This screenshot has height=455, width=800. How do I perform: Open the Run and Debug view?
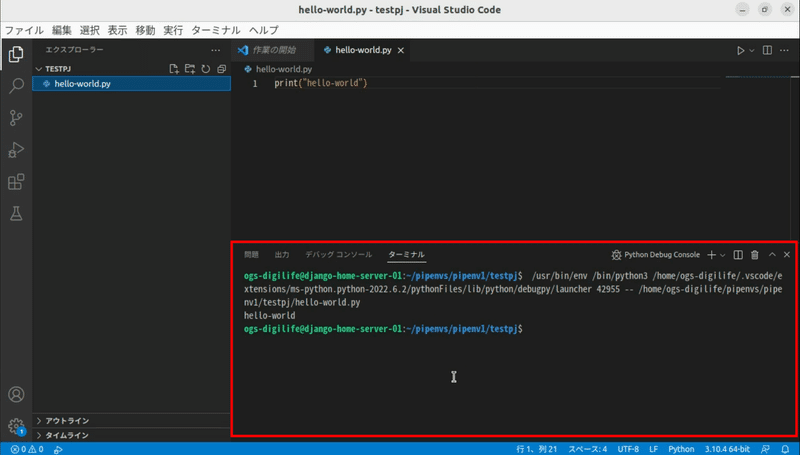pos(16,150)
